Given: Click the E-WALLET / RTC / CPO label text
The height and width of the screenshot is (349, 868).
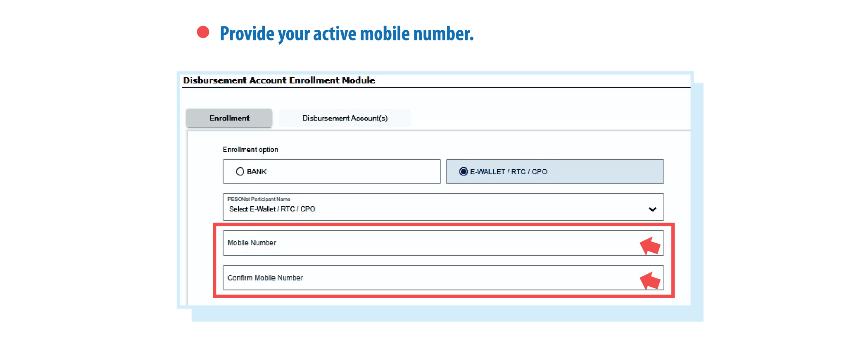Looking at the screenshot, I should point(509,171).
